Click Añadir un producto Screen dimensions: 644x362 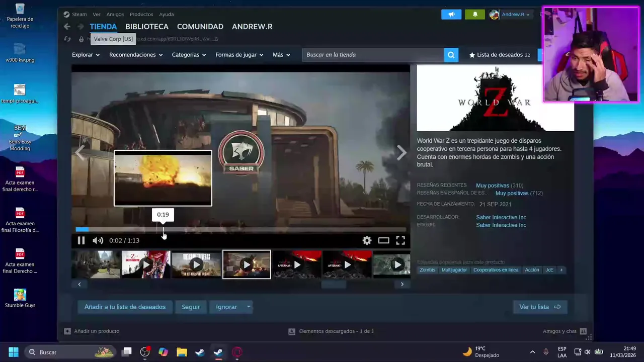[92, 331]
